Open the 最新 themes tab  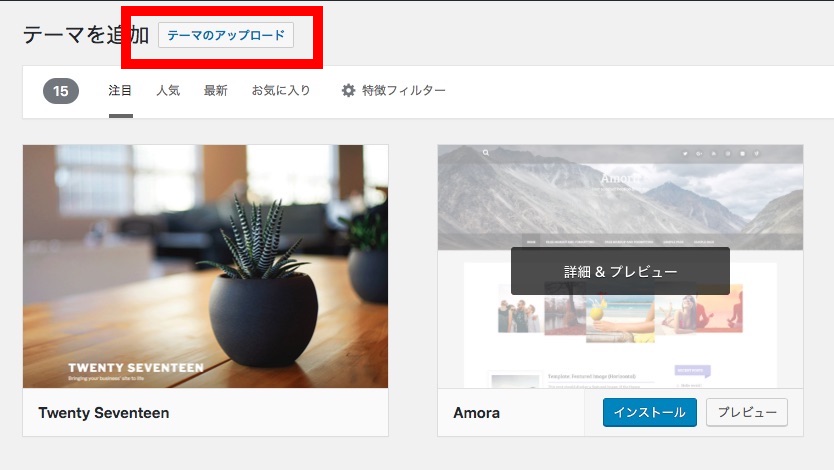[215, 91]
